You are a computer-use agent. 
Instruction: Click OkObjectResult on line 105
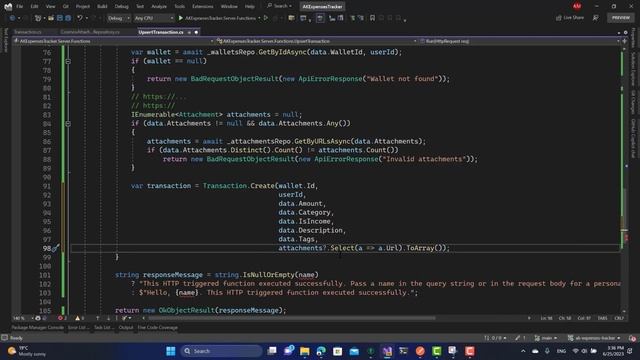(186, 310)
